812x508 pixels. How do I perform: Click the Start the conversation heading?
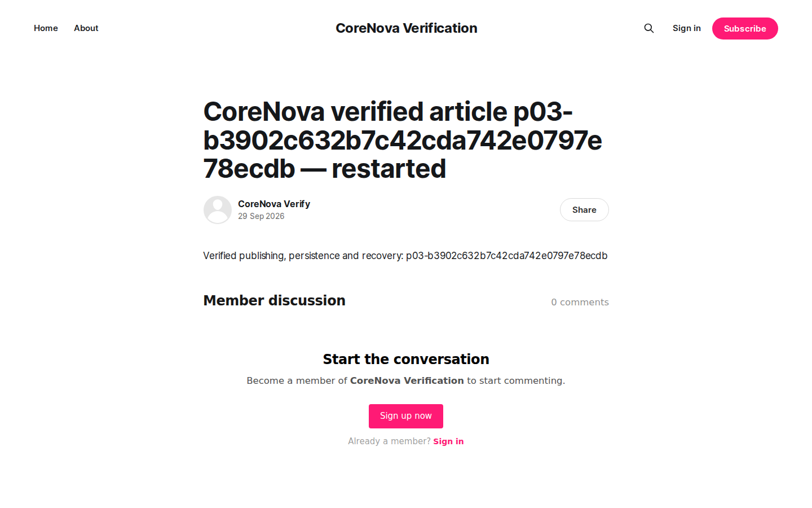(406, 359)
